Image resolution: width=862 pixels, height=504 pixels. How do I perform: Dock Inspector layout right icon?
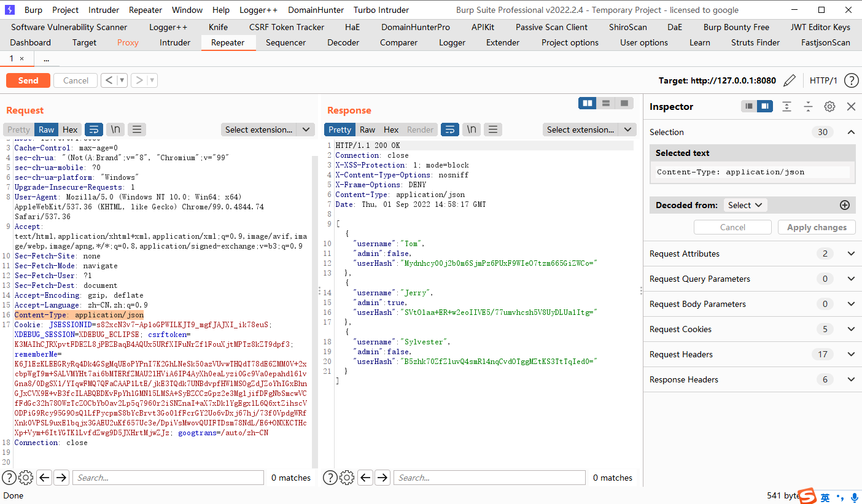[x=764, y=106]
